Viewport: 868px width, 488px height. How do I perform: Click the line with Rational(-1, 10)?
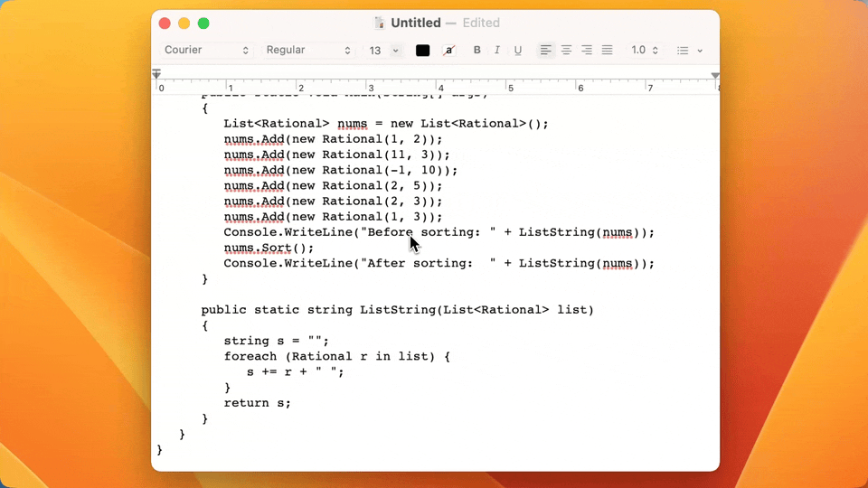click(x=341, y=171)
